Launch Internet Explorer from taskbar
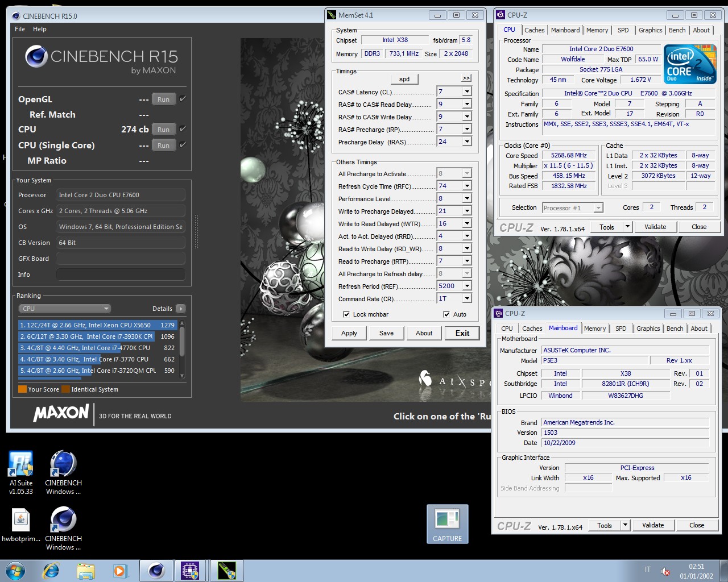This screenshot has height=582, width=728. [x=51, y=571]
